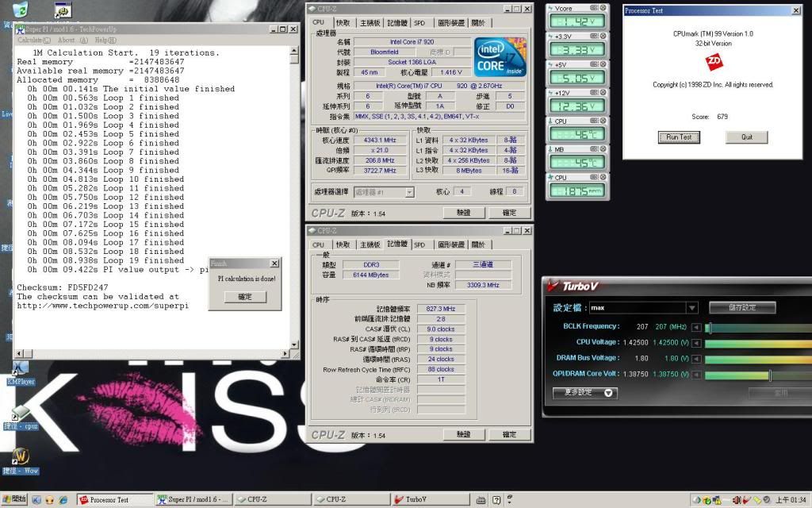Open 關於 tab in the processor CPU-Z window
This screenshot has width=812, height=508.
(x=478, y=23)
